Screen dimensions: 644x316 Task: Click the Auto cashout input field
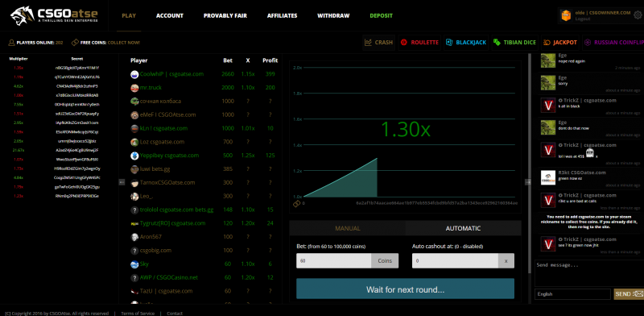(x=455, y=261)
